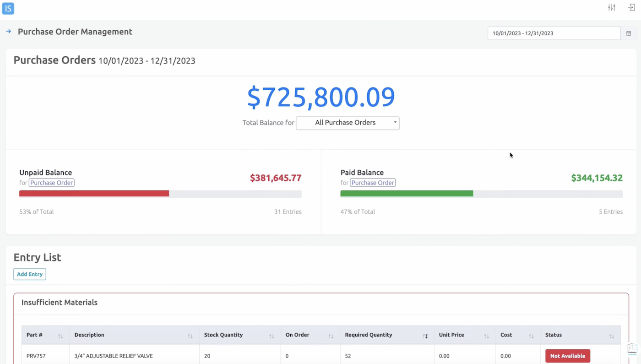Sort the table by Unit Price
This screenshot has height=364, width=641.
click(x=487, y=335)
